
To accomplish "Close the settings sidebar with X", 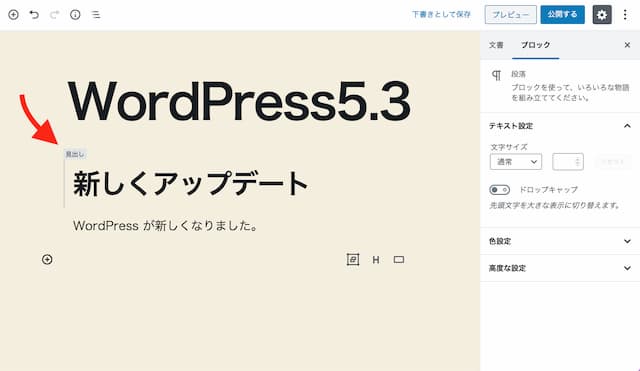I will (x=627, y=45).
